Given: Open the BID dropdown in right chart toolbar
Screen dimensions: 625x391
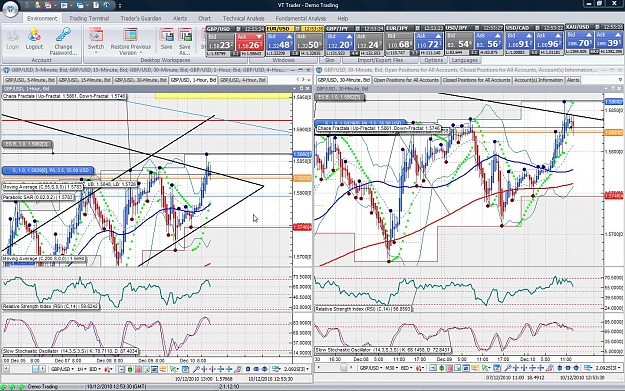Looking at the screenshot, I should [x=407, y=368].
